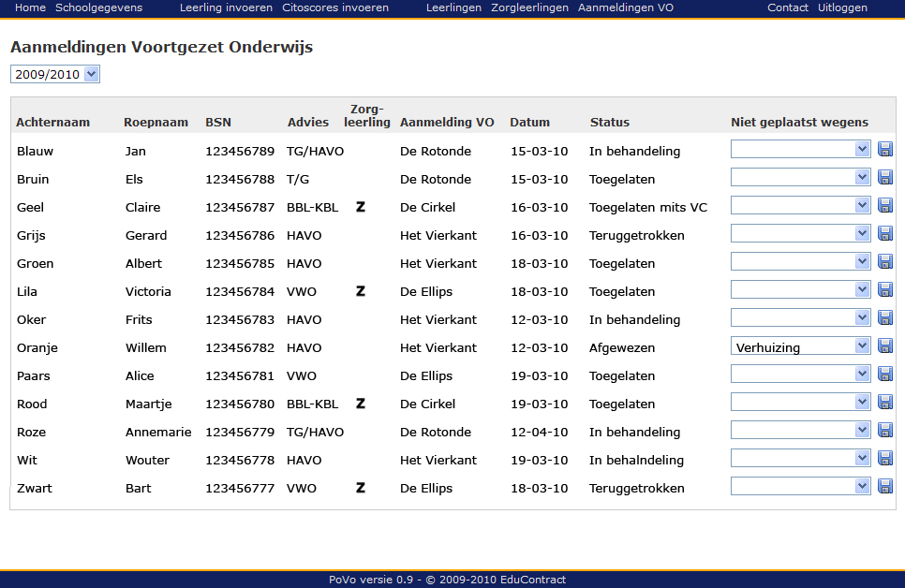905x588 pixels.
Task: Go to the Home menu item
Action: tap(30, 7)
